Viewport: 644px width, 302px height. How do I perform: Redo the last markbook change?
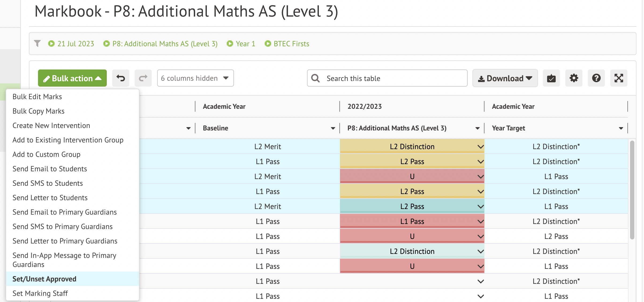click(143, 78)
